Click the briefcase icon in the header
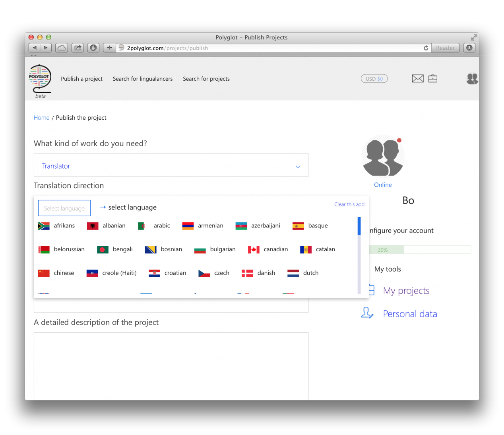 (433, 78)
